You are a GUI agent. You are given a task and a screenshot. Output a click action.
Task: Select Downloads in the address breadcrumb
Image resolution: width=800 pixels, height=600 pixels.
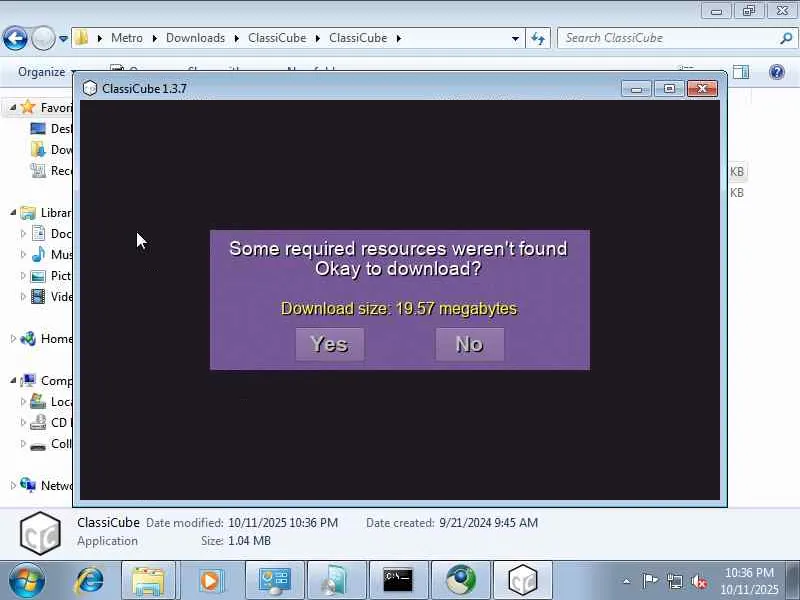[x=195, y=38]
